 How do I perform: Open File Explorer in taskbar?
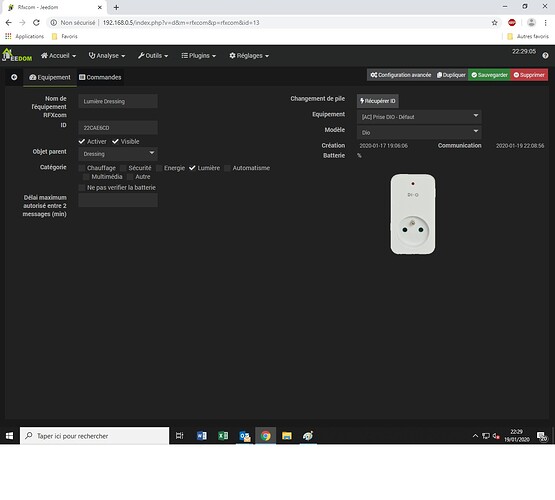287,436
